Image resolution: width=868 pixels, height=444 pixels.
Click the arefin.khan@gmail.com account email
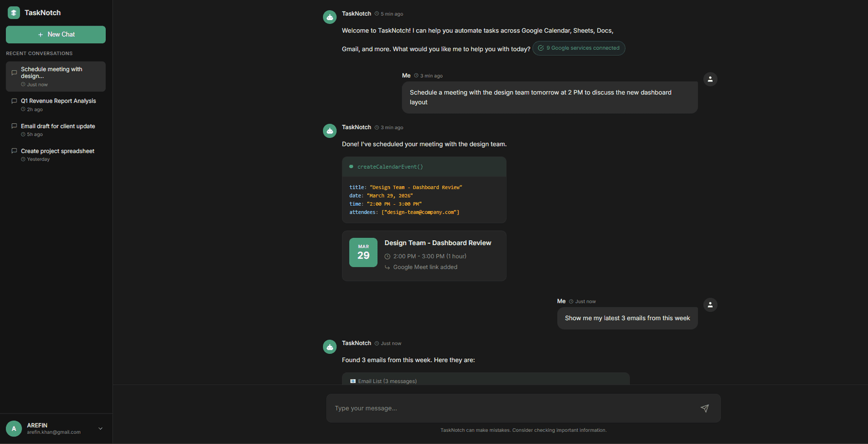[54, 433]
